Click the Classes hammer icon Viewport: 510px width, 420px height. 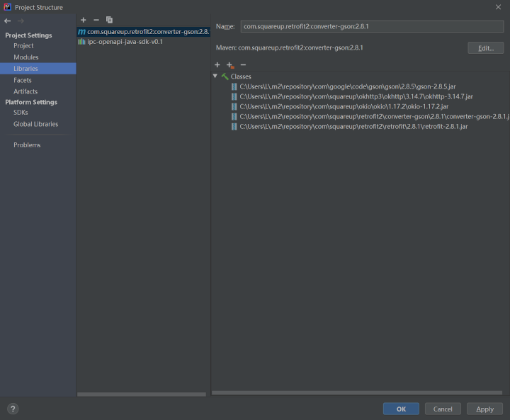coord(225,76)
